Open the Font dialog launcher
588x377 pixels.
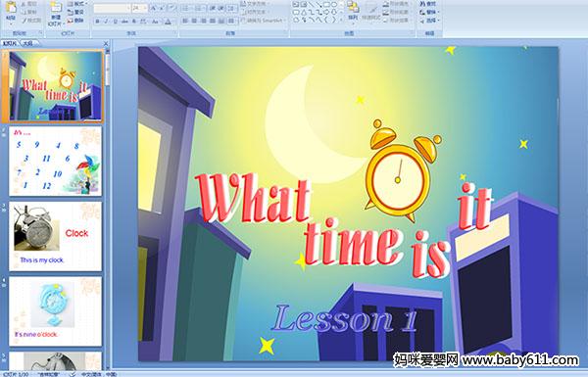175,33
